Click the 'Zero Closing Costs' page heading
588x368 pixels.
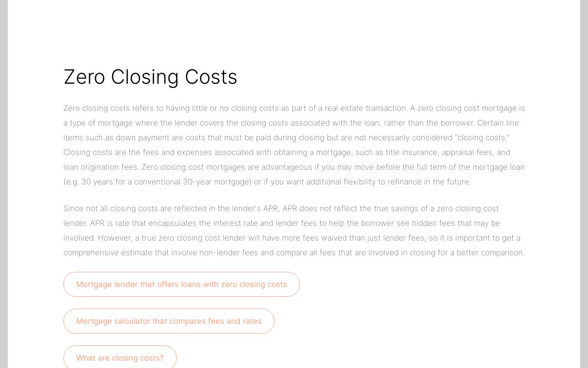(x=150, y=77)
